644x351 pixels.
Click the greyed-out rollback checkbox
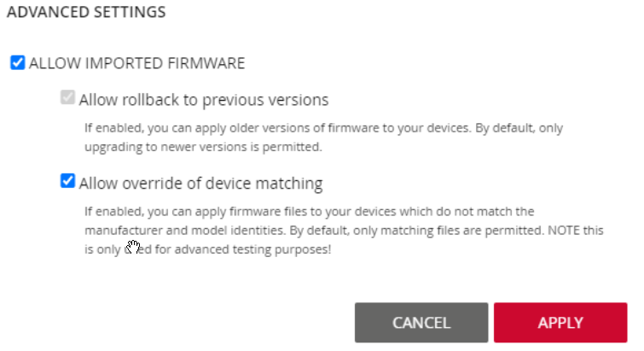[67, 98]
